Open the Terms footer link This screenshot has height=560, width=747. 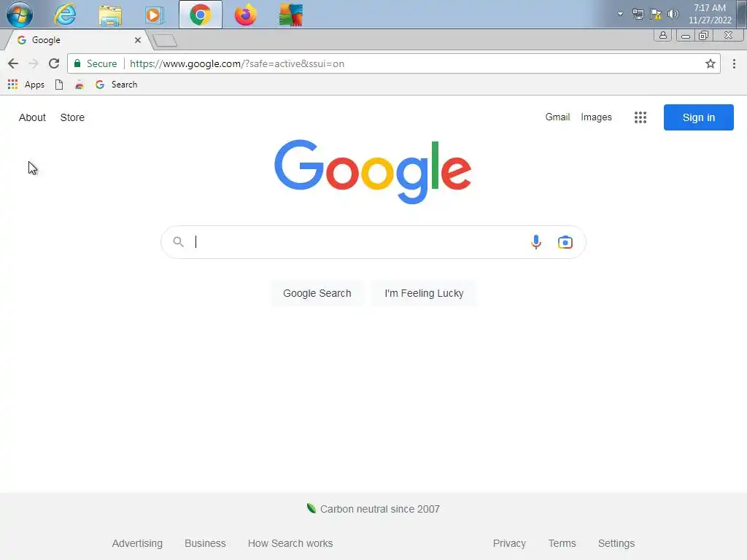pos(562,543)
